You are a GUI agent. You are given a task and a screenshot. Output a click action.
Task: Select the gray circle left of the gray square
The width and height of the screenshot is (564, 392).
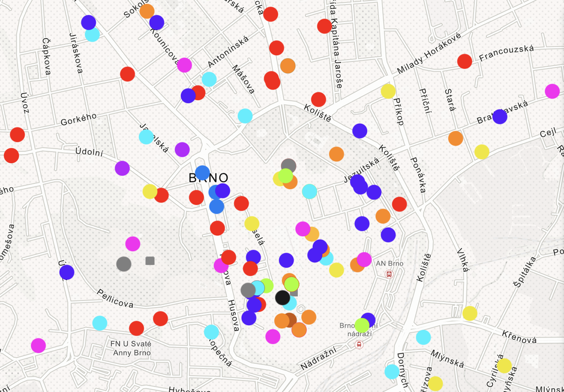[124, 264]
